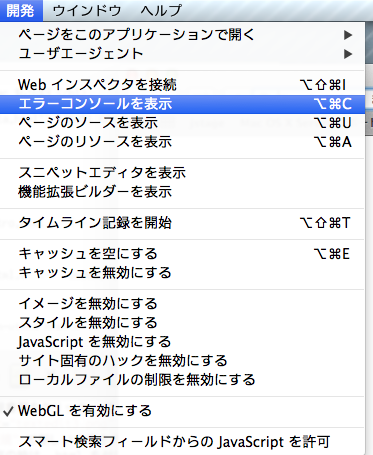Toggle サイト固有のハックを無効にする
373x455 pixels.
(x=182, y=361)
